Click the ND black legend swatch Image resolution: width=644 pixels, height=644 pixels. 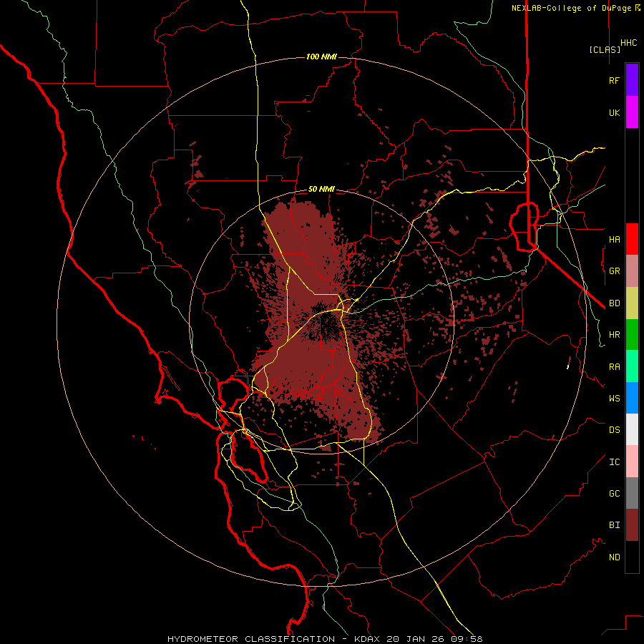tap(632, 557)
